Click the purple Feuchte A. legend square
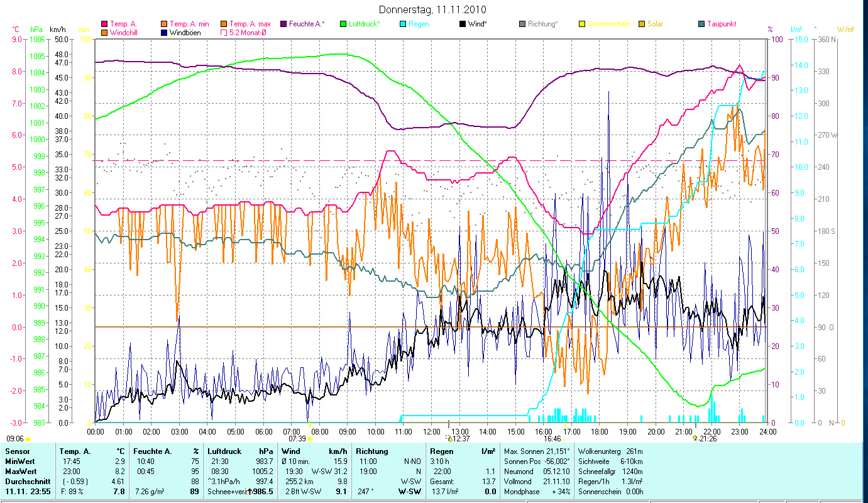 [283, 24]
